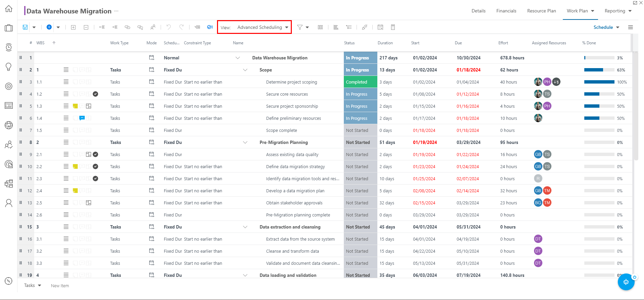Toggle the checkmark indicator on row 2.2
Image resolution: width=644 pixels, height=300 pixels.
[x=96, y=166]
